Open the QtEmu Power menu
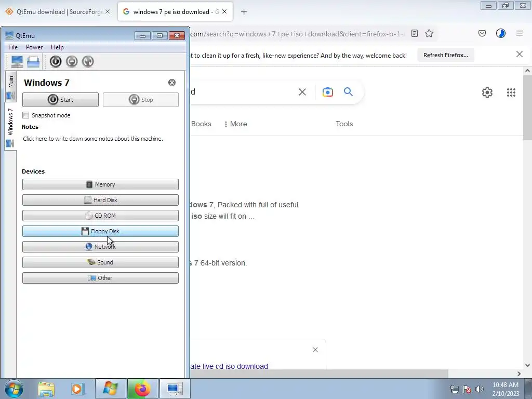Screen dimensions: 532x399 click(x=34, y=47)
